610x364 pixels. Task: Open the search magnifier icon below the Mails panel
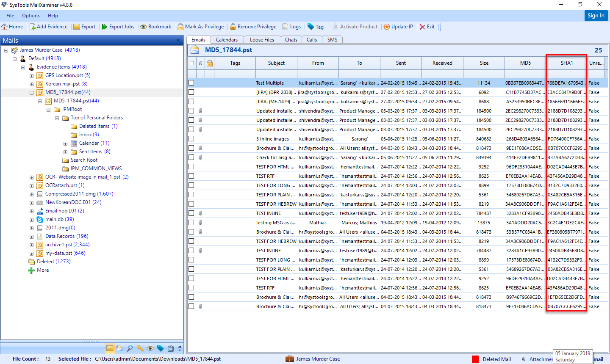pos(130,348)
